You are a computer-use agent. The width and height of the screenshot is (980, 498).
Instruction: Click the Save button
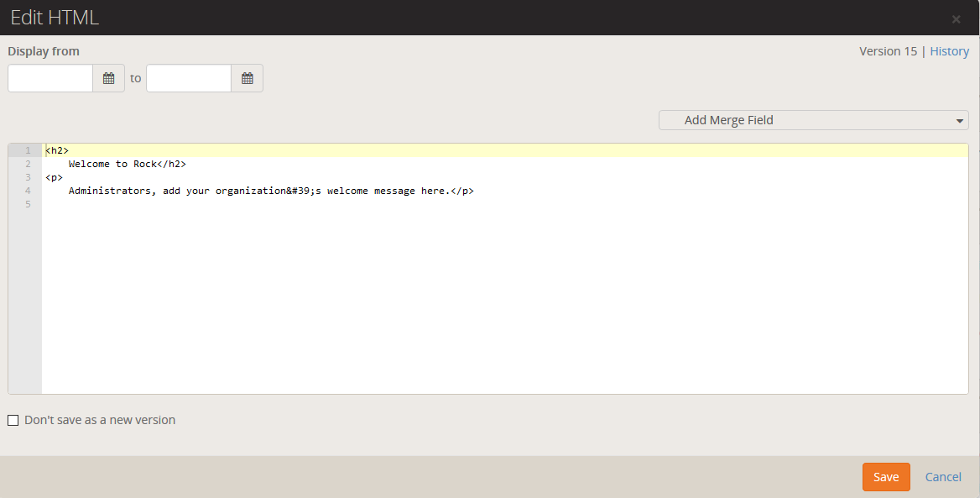coord(886,477)
